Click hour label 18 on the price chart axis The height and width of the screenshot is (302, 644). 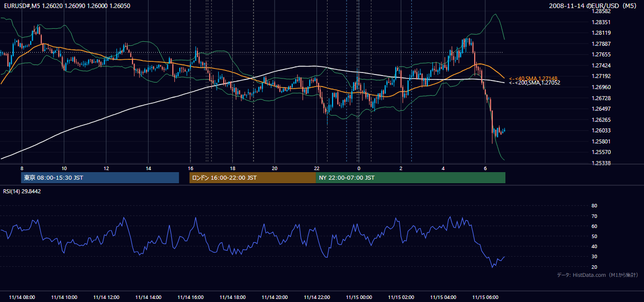232,168
